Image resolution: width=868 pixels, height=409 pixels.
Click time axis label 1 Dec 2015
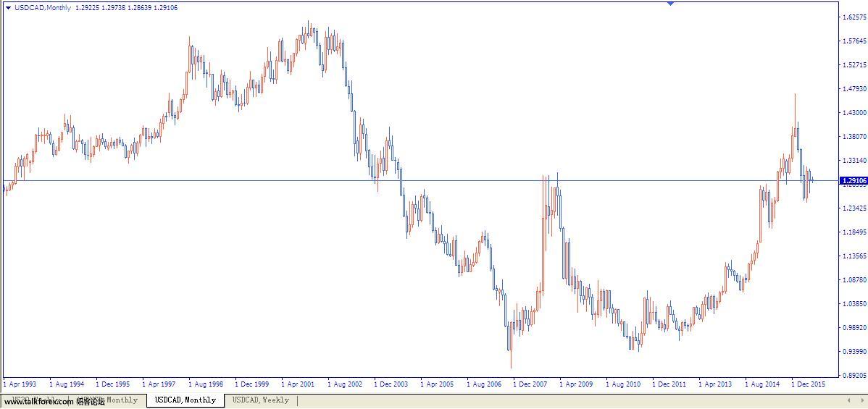[808, 384]
